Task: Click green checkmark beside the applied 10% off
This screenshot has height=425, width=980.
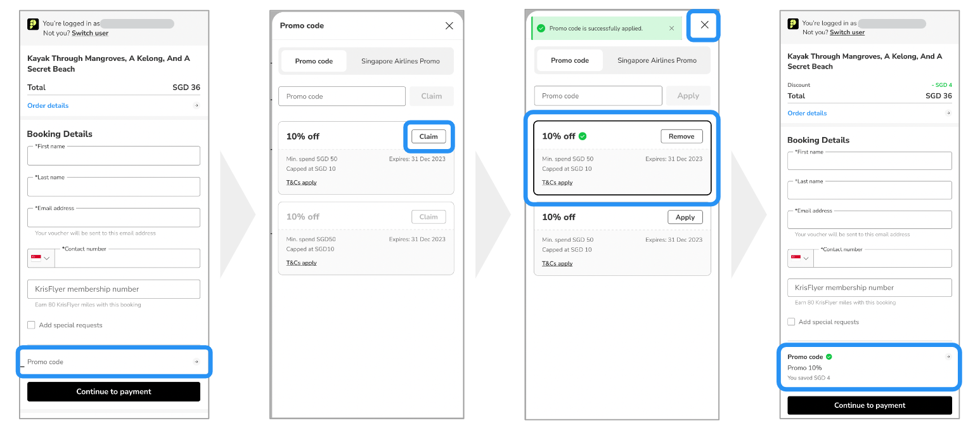Action: coord(583,136)
